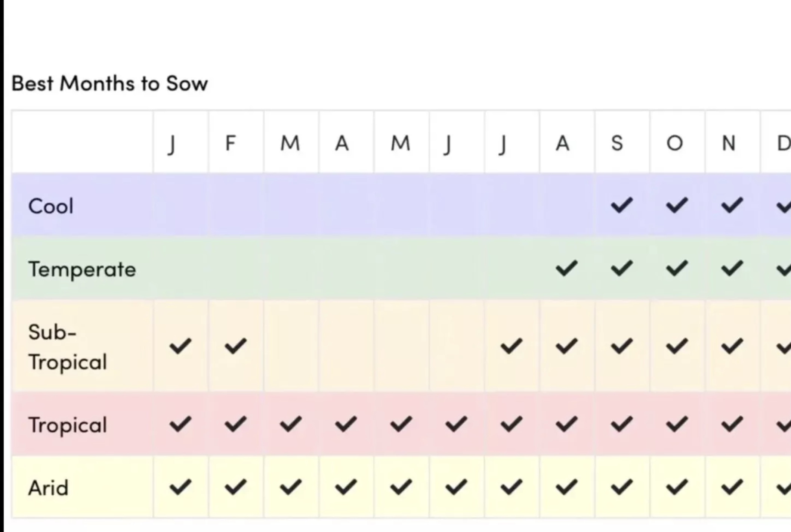791x532 pixels.
Task: Click the Temperate row August checkmark
Action: pos(566,268)
